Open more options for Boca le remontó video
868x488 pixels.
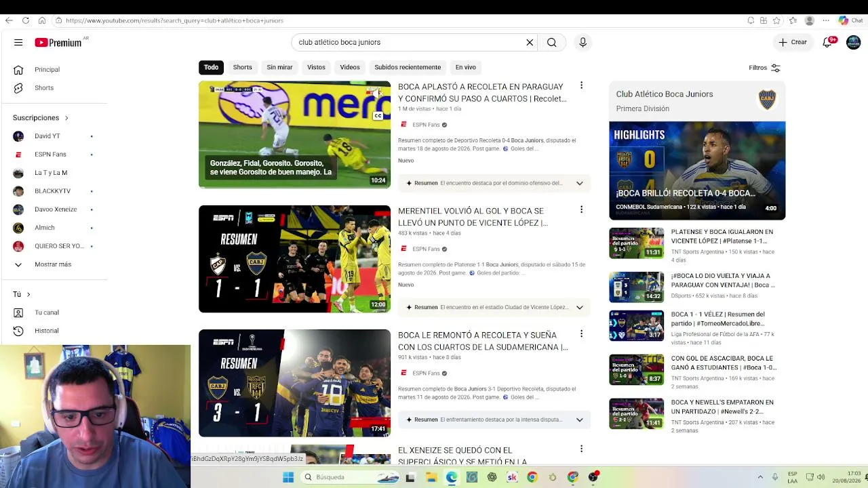pos(581,333)
